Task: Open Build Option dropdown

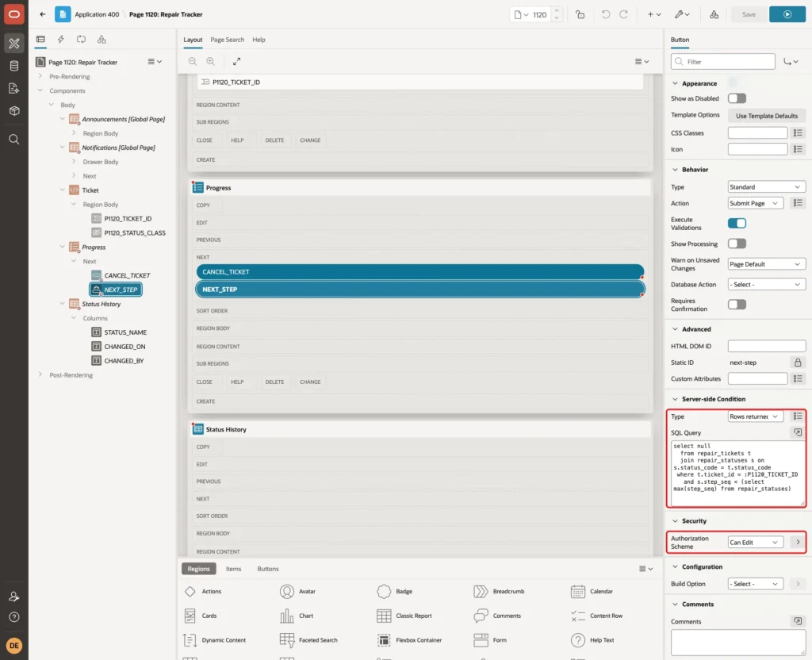Action: point(755,584)
